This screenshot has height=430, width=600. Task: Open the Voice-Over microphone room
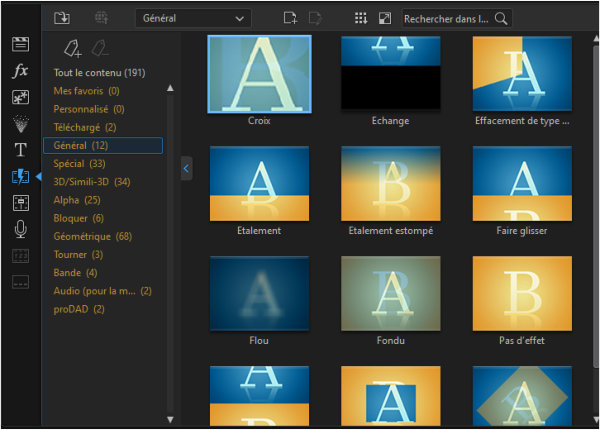(x=20, y=229)
